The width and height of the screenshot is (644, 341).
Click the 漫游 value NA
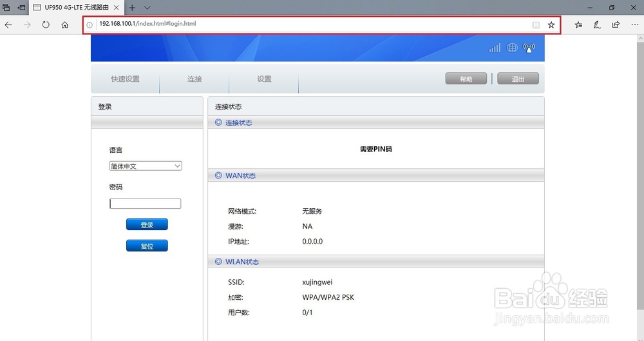(x=307, y=226)
